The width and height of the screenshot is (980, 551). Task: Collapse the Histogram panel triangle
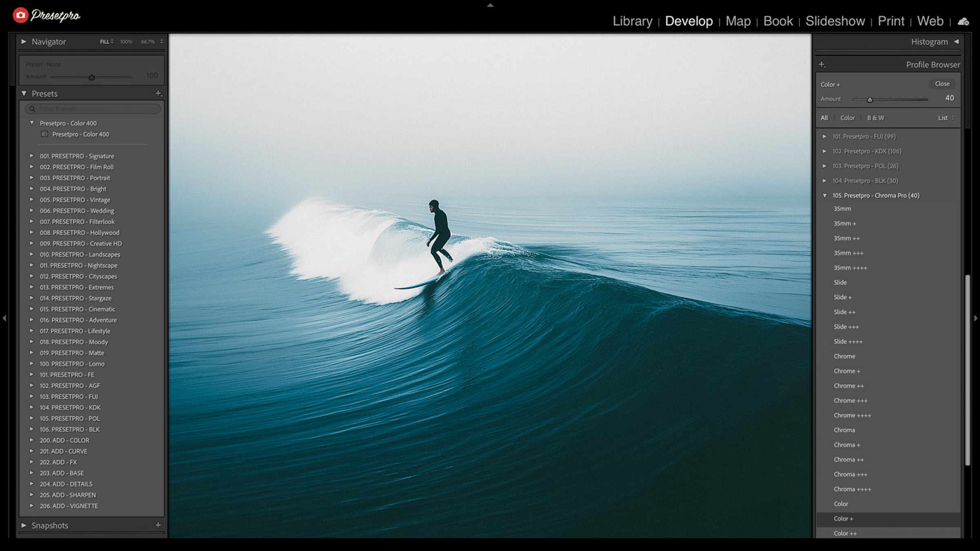[x=956, y=42]
